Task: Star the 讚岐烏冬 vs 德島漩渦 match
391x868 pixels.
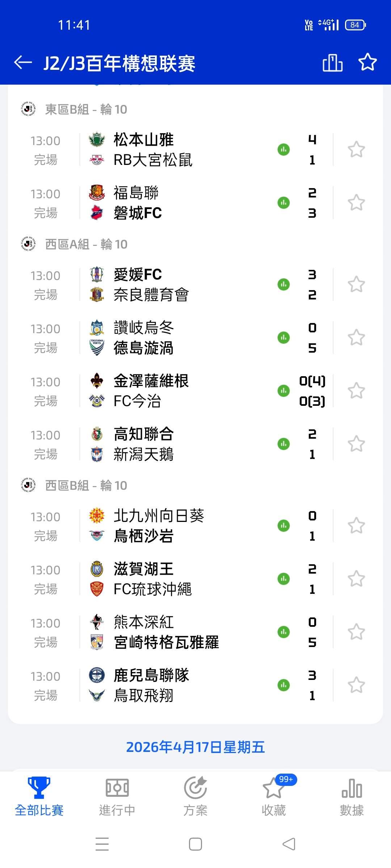Action: (x=356, y=337)
